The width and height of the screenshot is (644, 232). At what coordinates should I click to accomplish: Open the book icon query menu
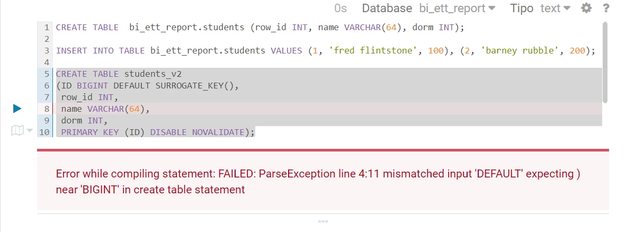[17, 130]
